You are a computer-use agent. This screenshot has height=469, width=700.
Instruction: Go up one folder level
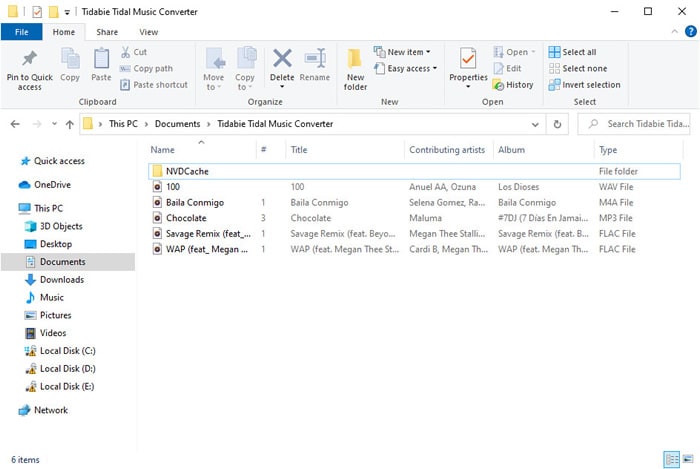(x=70, y=124)
